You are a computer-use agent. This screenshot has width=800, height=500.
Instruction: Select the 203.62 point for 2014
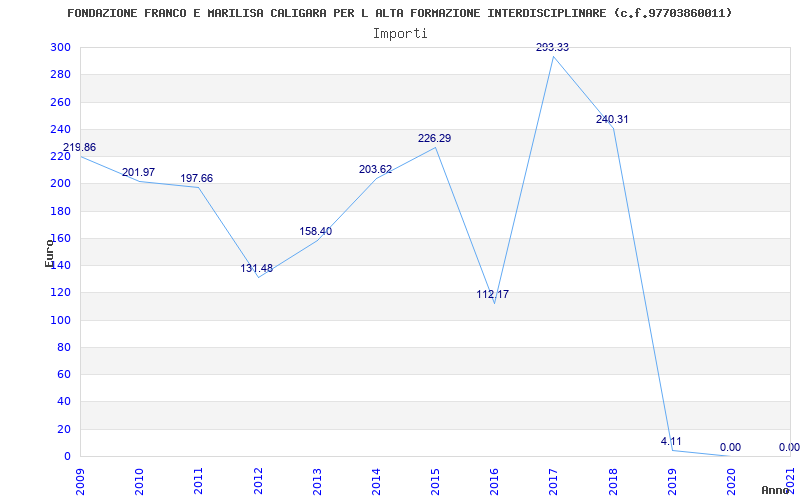[x=376, y=169]
